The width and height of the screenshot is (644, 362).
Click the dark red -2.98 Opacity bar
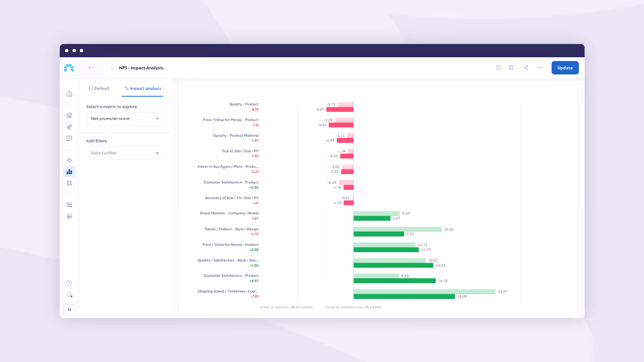[x=345, y=140]
